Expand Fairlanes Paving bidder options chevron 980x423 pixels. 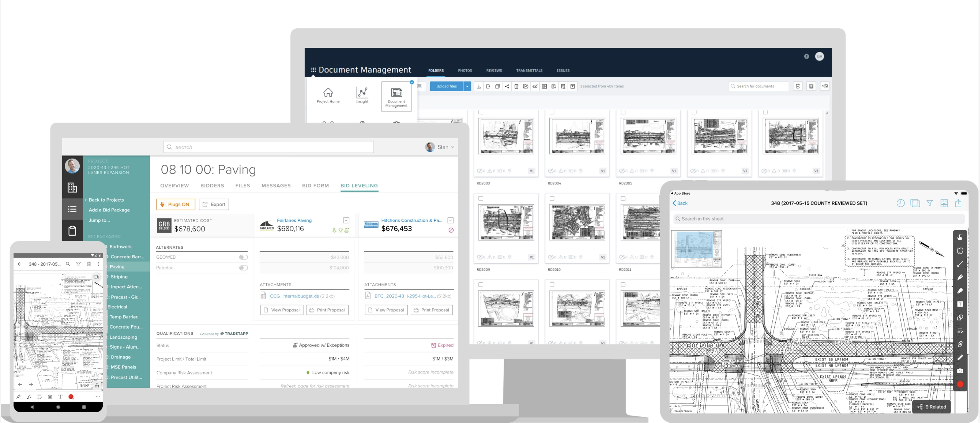pyautogui.click(x=346, y=220)
